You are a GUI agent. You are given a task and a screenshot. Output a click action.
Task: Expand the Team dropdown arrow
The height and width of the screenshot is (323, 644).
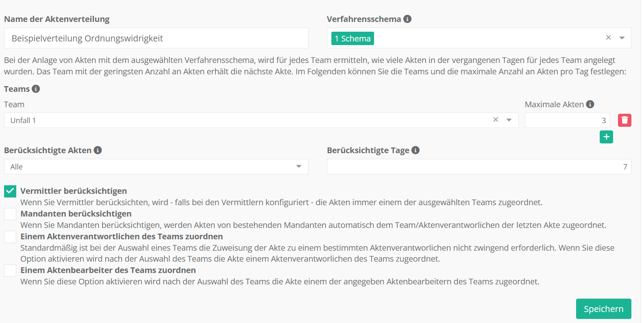click(509, 120)
